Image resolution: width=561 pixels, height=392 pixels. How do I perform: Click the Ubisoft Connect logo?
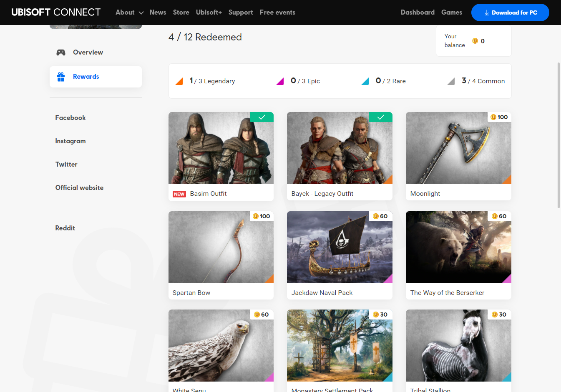56,12
